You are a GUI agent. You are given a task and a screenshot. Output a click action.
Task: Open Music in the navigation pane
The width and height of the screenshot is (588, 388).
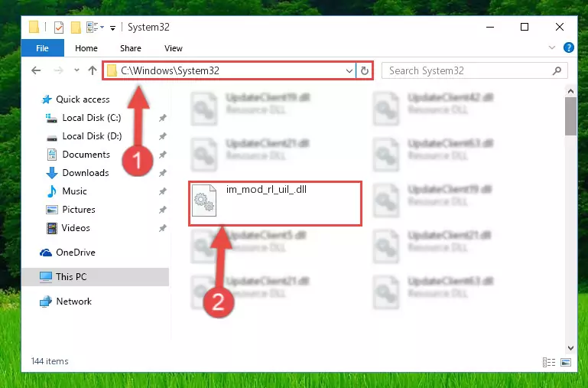tap(75, 191)
